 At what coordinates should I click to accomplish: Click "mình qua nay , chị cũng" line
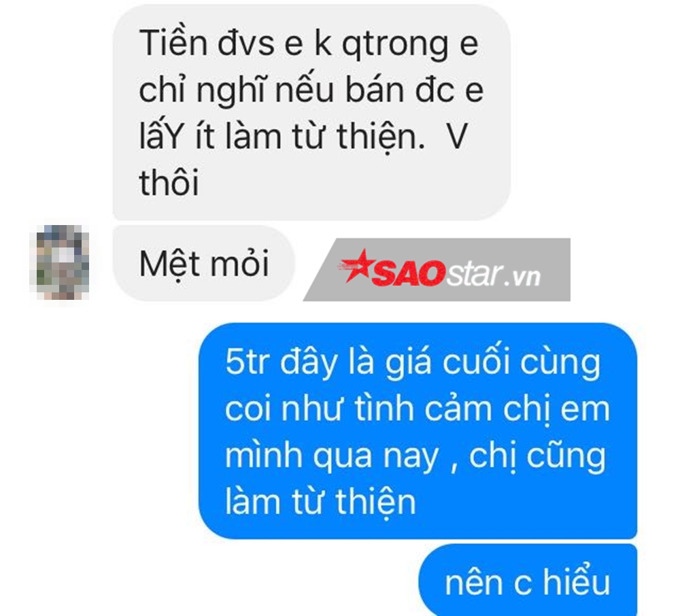coord(415,456)
